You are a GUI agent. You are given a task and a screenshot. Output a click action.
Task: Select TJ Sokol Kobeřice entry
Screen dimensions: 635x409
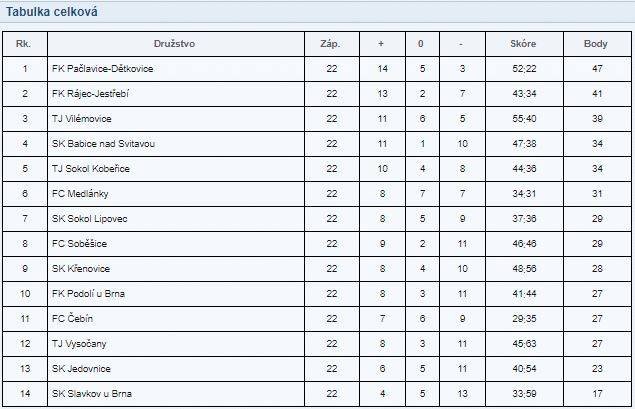click(91, 169)
